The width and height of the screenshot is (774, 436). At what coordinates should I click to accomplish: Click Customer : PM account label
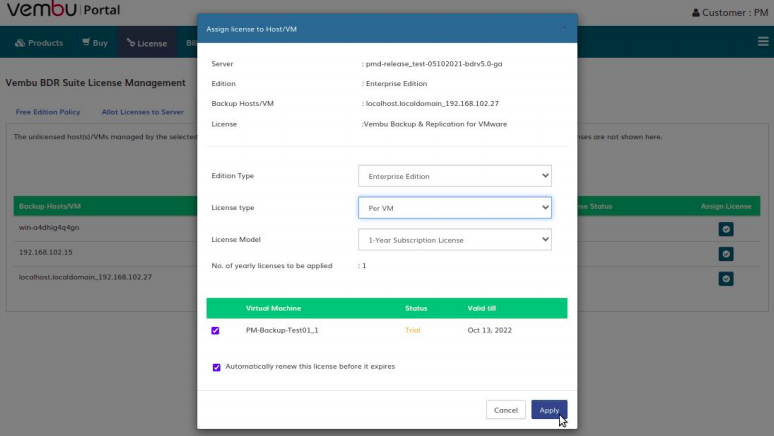coord(735,13)
